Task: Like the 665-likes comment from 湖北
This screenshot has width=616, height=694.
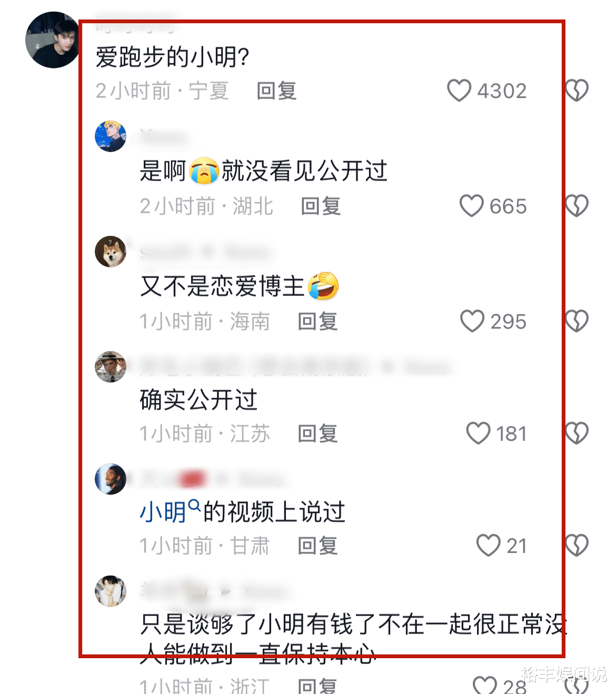Action: [x=471, y=206]
